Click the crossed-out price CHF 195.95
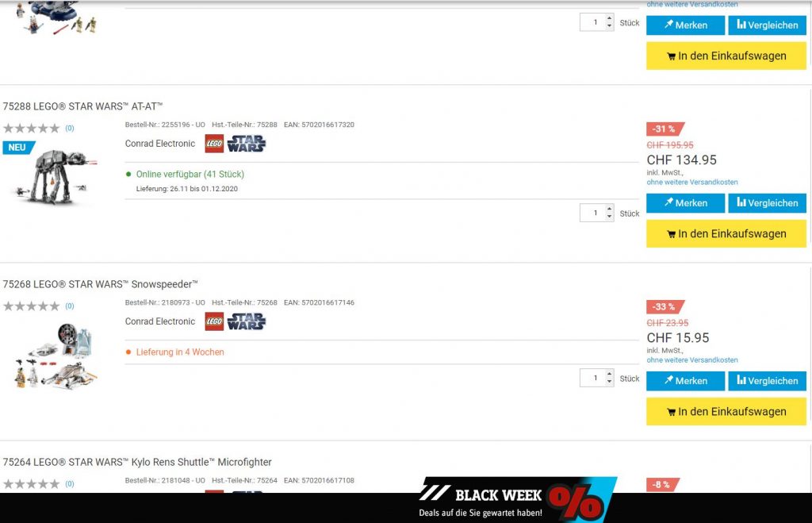The image size is (812, 523). (670, 145)
